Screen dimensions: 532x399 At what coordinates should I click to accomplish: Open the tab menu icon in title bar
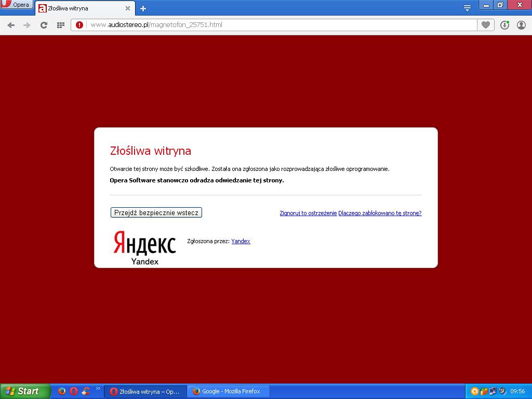(x=467, y=8)
